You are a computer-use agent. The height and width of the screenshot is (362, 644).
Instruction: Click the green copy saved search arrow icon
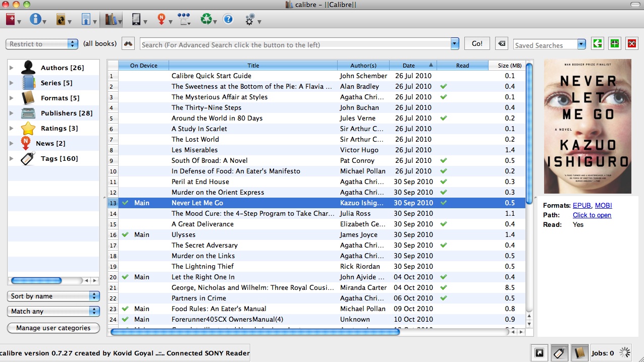[598, 43]
